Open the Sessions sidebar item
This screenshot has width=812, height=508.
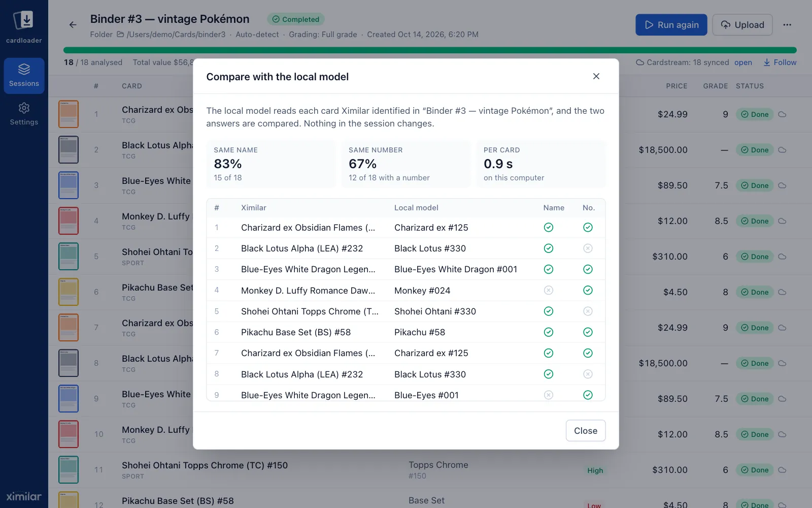[x=24, y=76]
